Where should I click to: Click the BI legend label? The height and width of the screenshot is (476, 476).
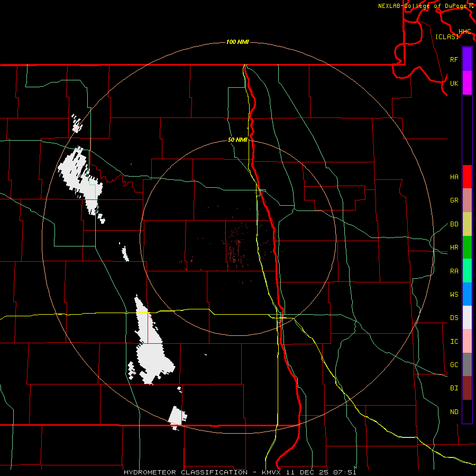454,388
